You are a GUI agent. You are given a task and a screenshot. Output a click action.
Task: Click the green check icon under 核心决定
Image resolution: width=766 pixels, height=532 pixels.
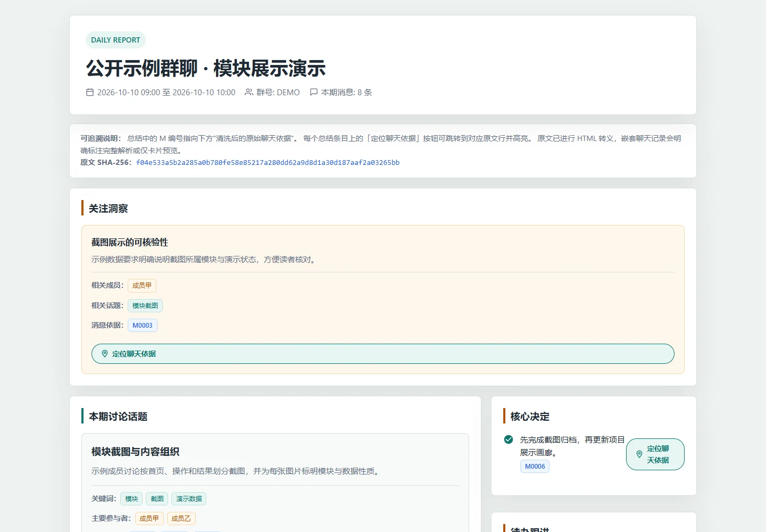pos(509,439)
